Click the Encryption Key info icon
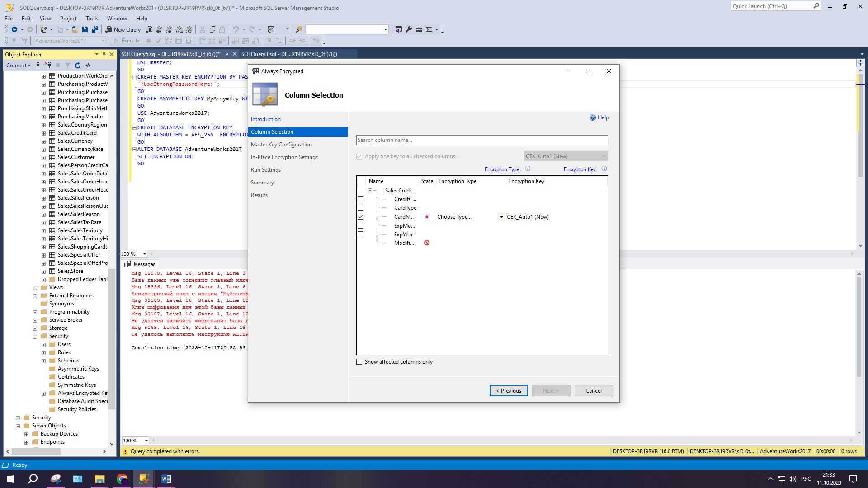 (604, 169)
